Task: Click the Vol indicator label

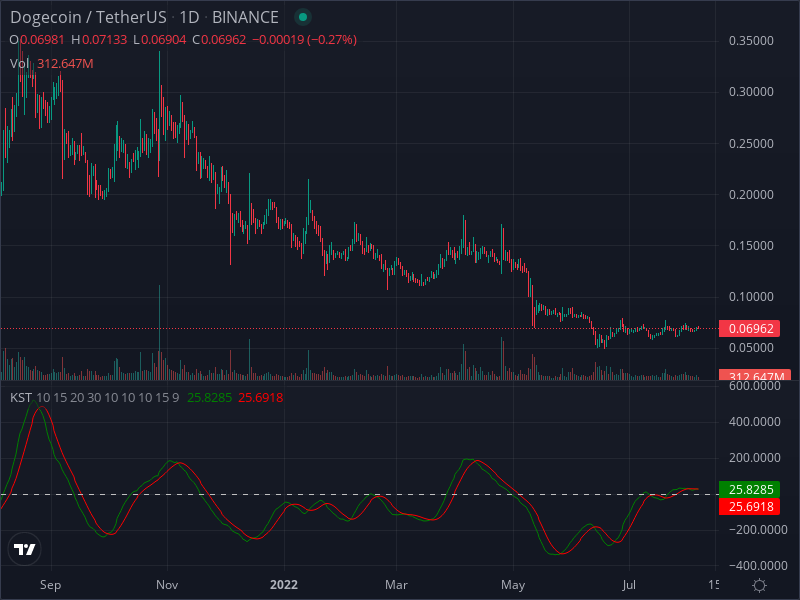Action: click(x=19, y=64)
